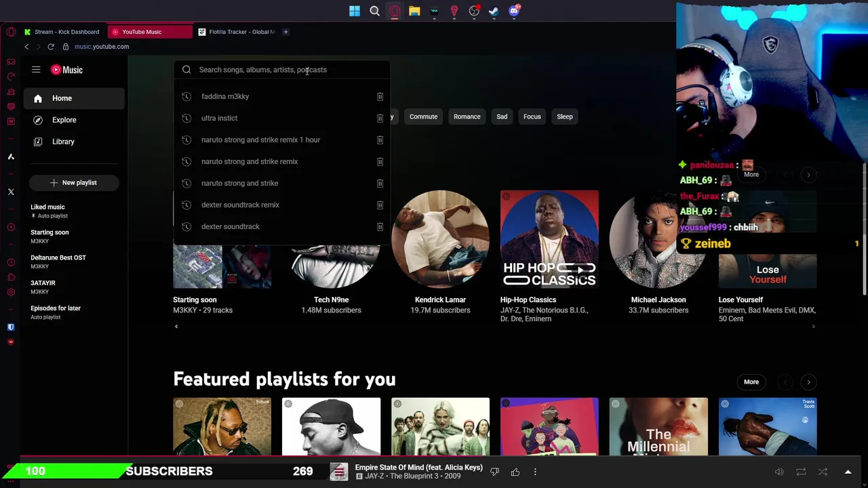Select the Focus mood chip
This screenshot has width=868, height=488.
point(532,117)
